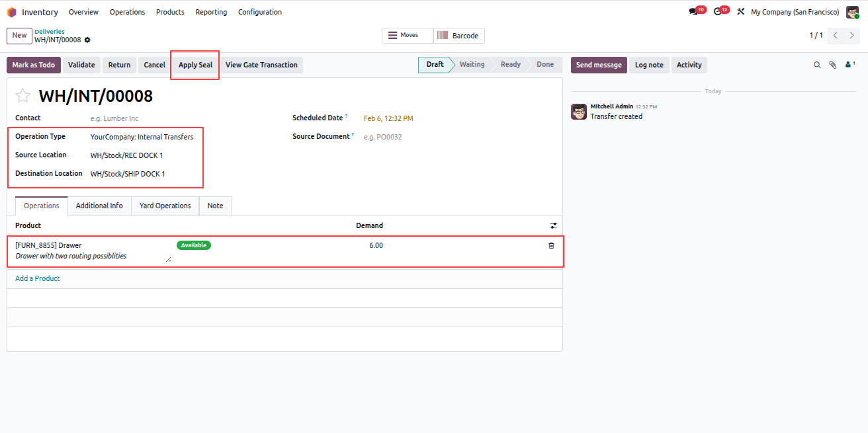Open the Operations menu
Viewport: 868px width, 433px height.
pos(127,12)
